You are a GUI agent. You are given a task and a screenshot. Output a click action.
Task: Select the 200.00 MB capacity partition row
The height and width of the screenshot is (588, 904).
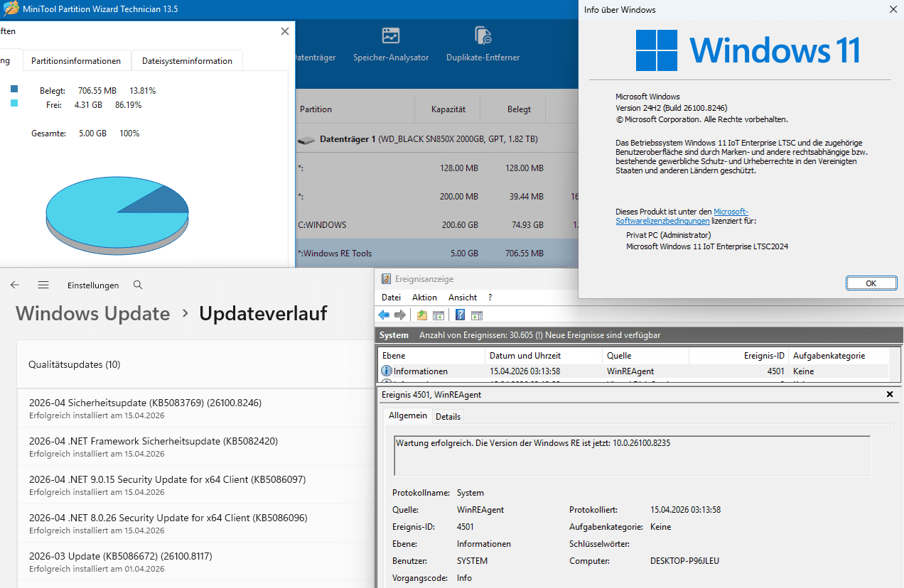[437, 196]
